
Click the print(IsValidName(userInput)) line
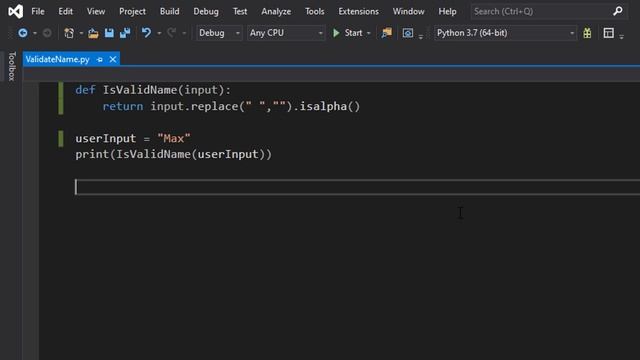tap(173, 154)
